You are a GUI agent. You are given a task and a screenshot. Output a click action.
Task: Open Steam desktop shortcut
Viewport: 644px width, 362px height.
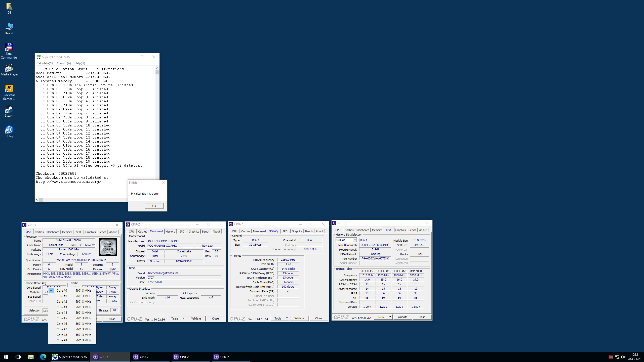click(x=9, y=111)
